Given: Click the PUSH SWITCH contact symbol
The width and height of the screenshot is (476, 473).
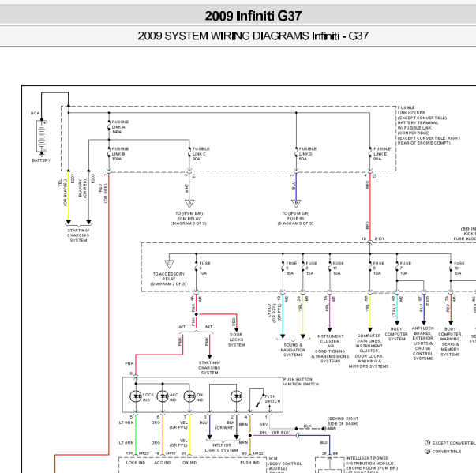Looking at the screenshot, I should [x=260, y=400].
